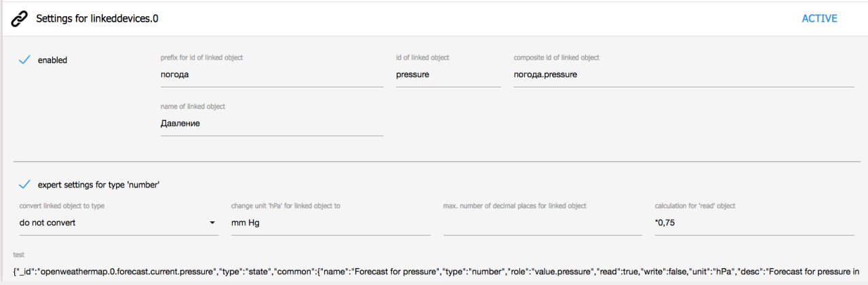Click the chain link icon in header
The image size is (868, 285).
20,18
